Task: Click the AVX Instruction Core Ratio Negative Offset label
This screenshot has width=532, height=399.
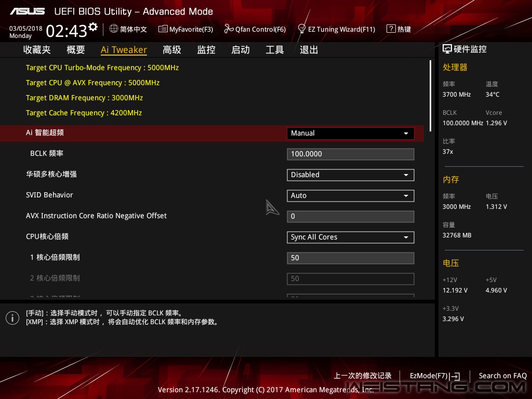Action: point(96,216)
